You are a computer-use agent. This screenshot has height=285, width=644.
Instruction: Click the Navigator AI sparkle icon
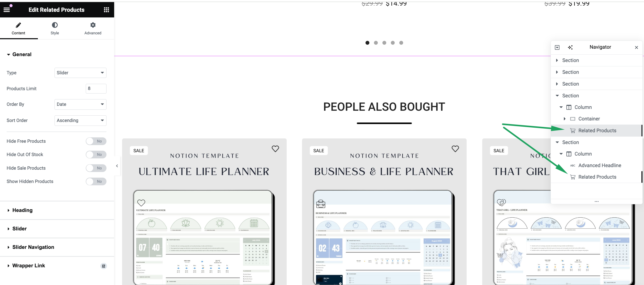tap(570, 47)
